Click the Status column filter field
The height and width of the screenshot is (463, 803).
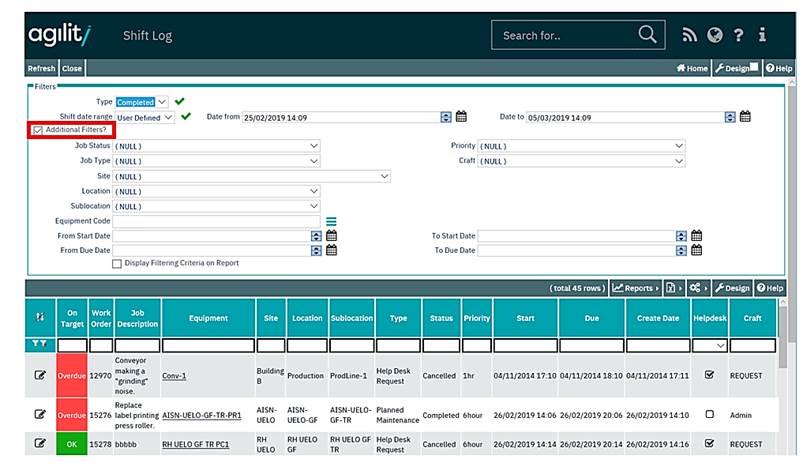pyautogui.click(x=440, y=345)
